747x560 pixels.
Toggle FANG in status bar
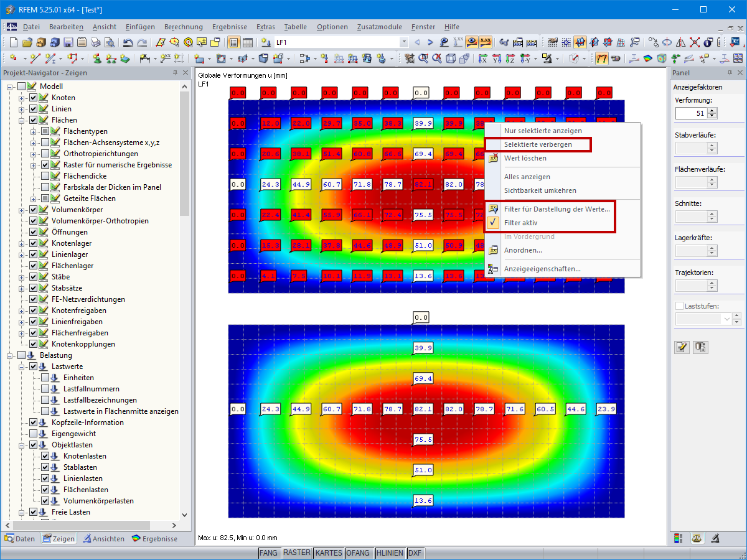click(269, 553)
